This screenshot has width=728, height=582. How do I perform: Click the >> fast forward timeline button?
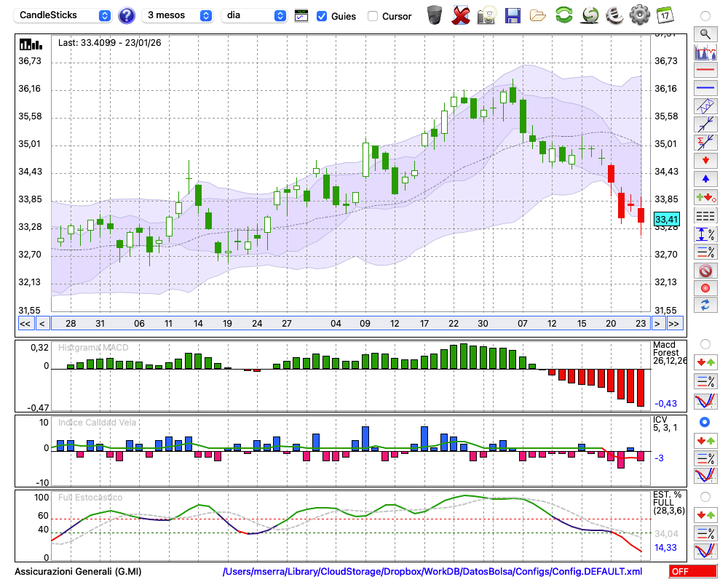[674, 324]
